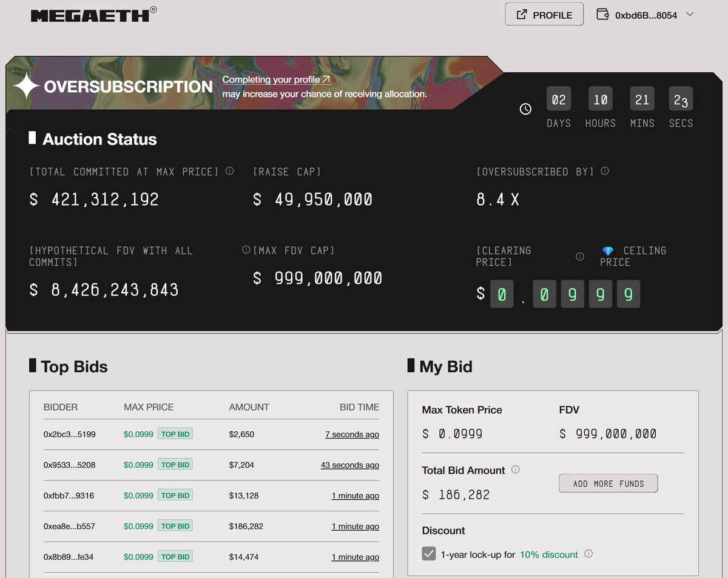
Task: Click the BID TIME column header
Action: (359, 407)
